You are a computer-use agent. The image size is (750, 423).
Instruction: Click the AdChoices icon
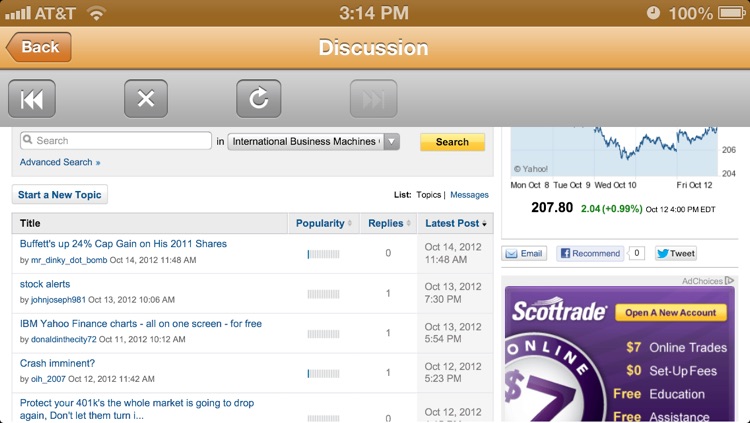coord(729,280)
